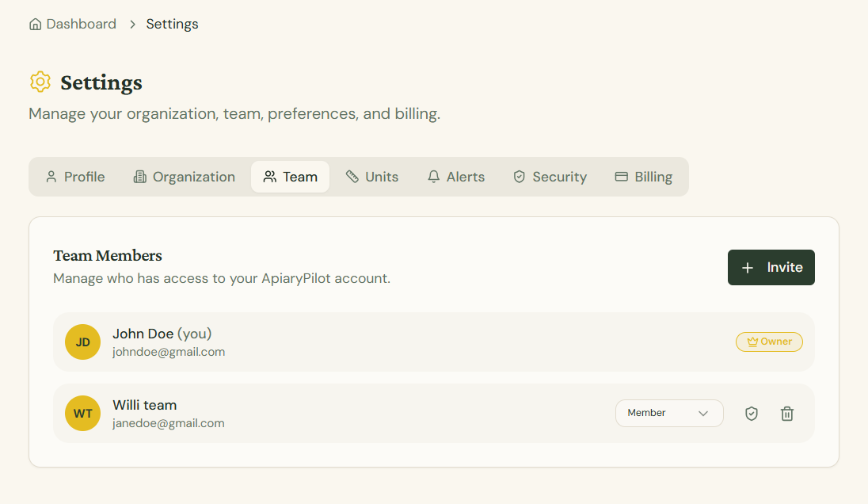Click the name John Doe (you)
This screenshot has width=868, height=504.
pos(162,334)
